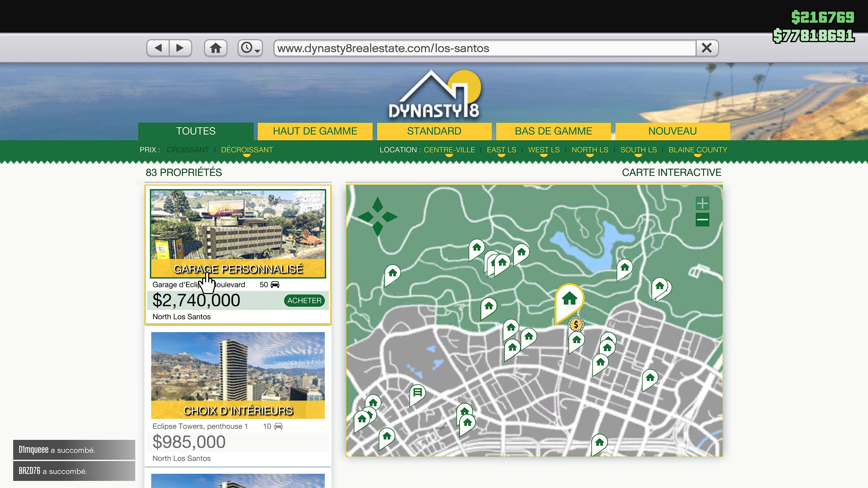Close the browser with the X button
Image resolution: width=868 pixels, height=488 pixels.
(x=707, y=48)
